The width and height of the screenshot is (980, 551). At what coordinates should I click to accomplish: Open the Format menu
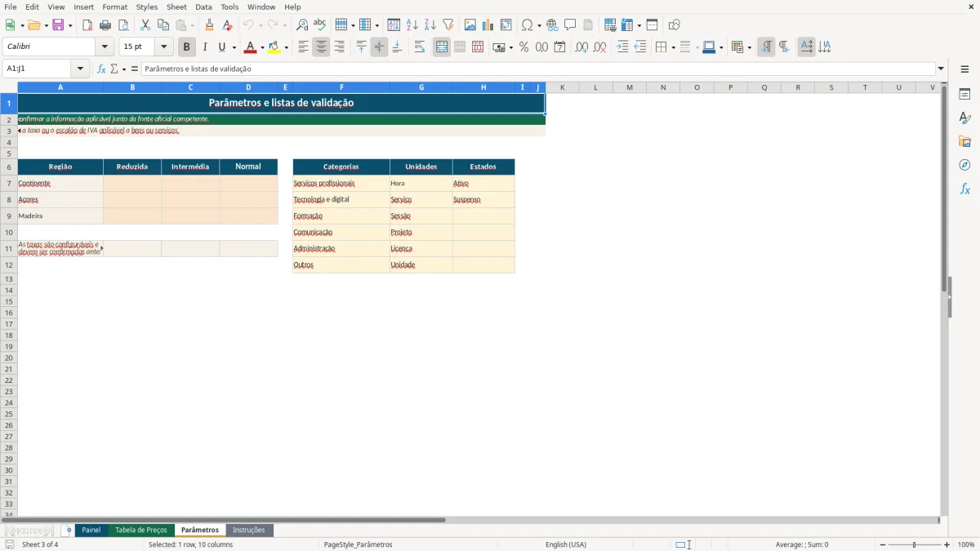tap(115, 7)
